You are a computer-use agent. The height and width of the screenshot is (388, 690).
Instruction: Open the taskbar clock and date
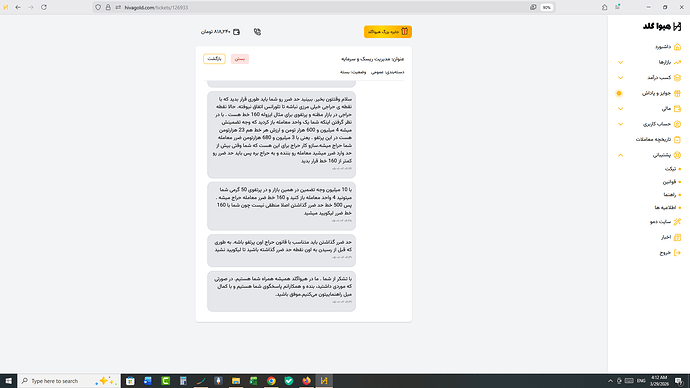pos(659,381)
